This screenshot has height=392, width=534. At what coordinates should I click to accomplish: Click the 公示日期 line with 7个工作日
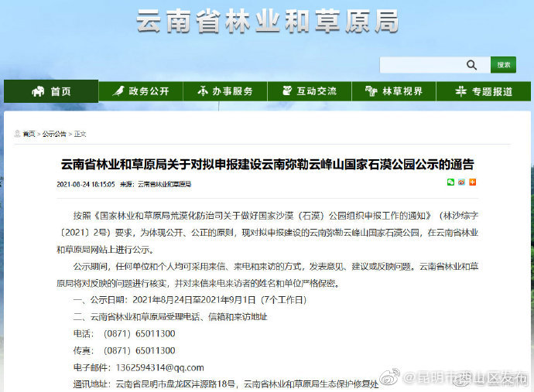tap(190, 300)
